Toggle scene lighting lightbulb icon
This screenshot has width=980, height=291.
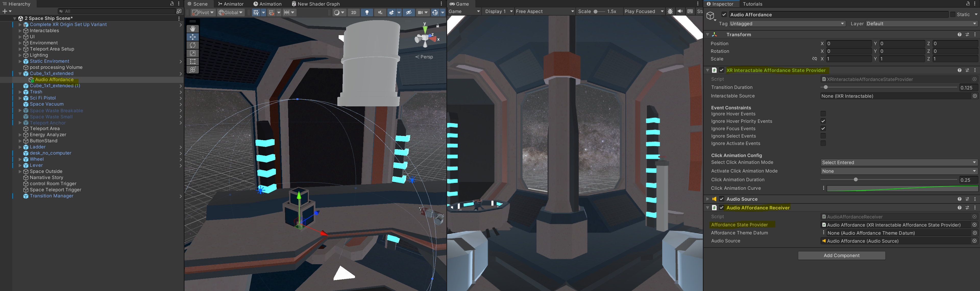[367, 12]
